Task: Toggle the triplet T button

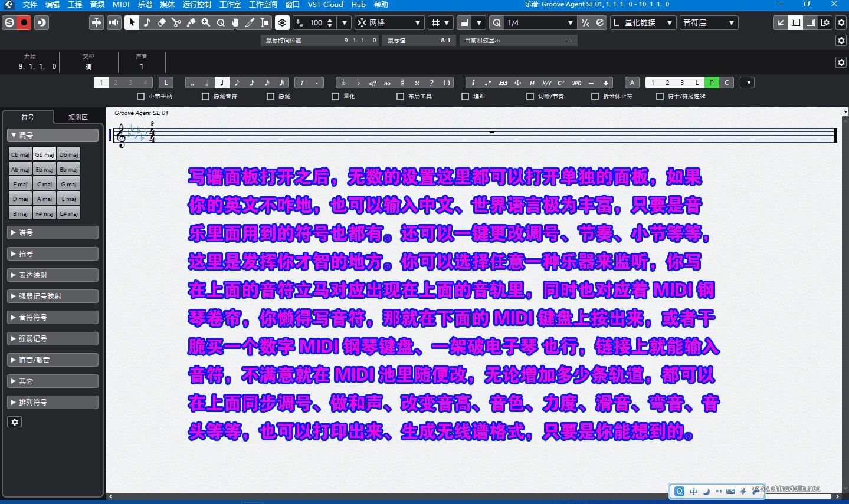Action: click(302, 83)
